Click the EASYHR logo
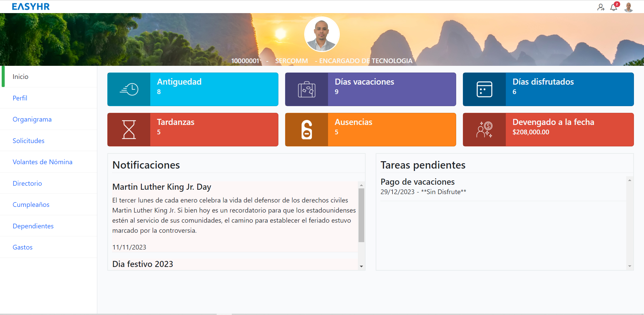Image resolution: width=644 pixels, height=315 pixels. click(x=31, y=7)
